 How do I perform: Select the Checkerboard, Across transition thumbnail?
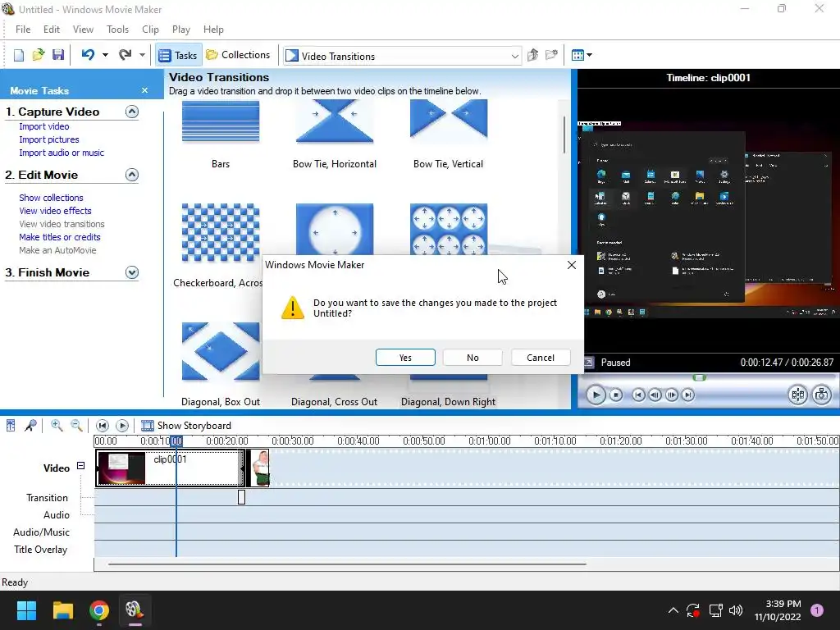click(220, 232)
